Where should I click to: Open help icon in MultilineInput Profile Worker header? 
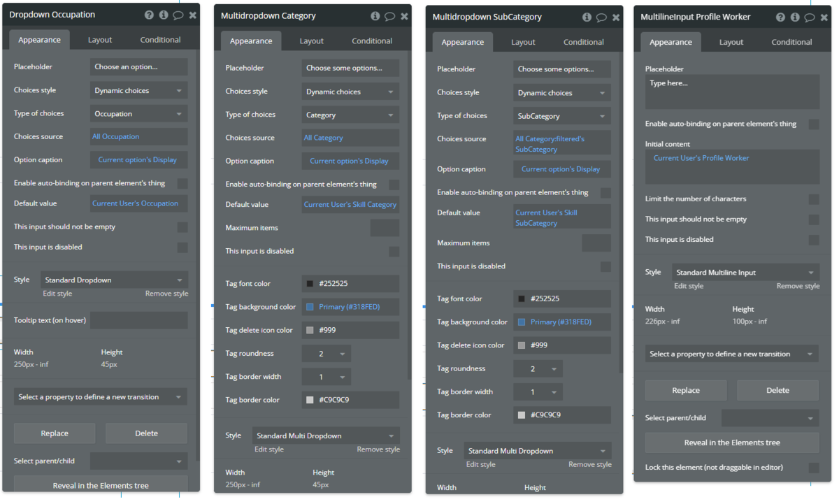pyautogui.click(x=780, y=17)
